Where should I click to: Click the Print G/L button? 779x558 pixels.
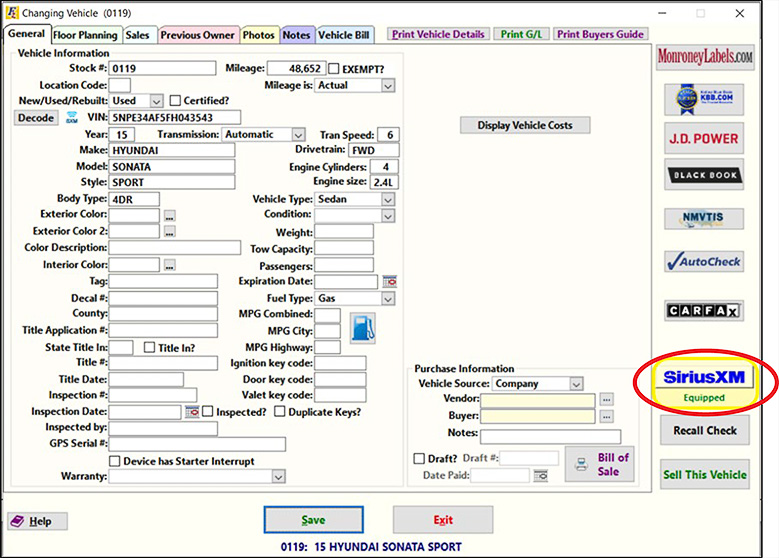[521, 34]
